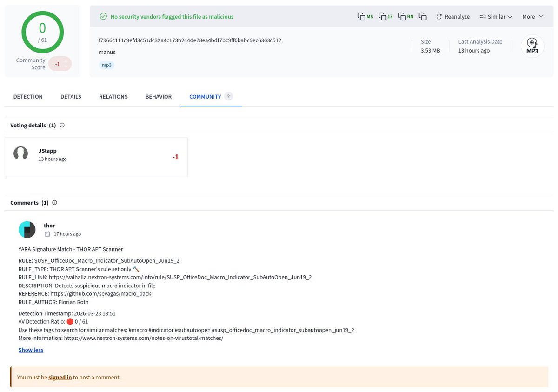Click the MP3 file type icon

tap(532, 46)
